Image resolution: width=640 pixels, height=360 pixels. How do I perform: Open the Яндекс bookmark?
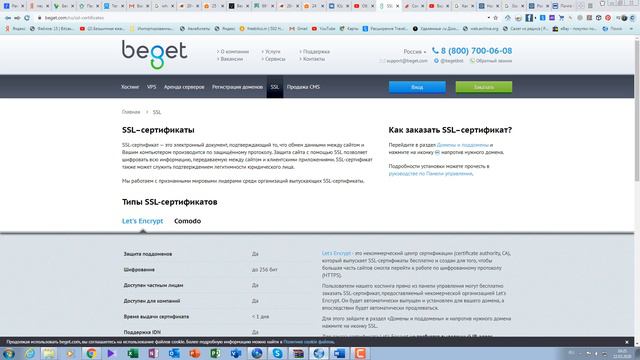pos(15,29)
